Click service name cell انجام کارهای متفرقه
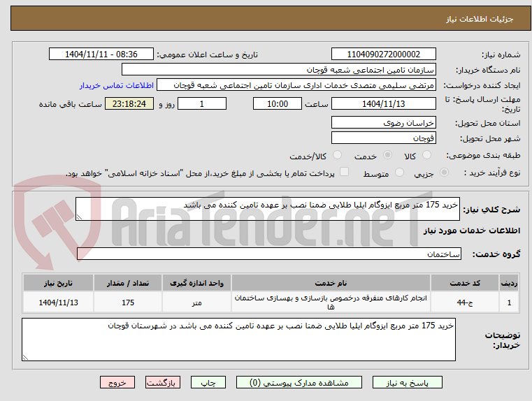 pos(331,302)
